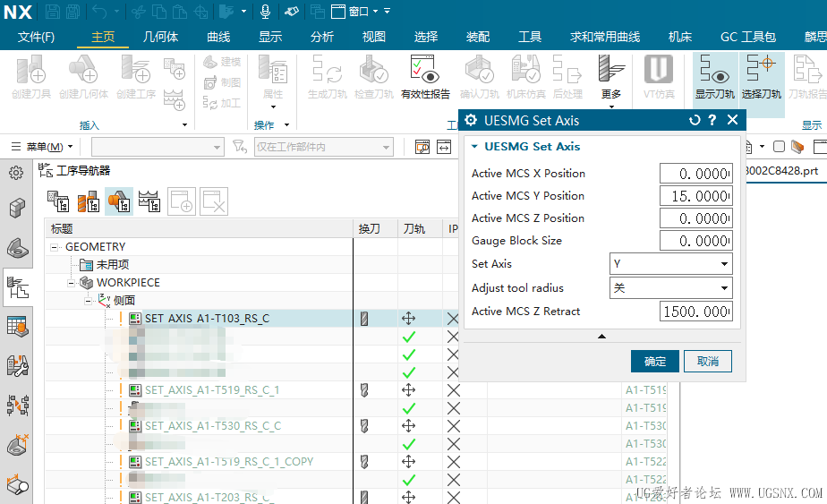
Task: Switch to machine tool view icon
Action: tap(89, 201)
